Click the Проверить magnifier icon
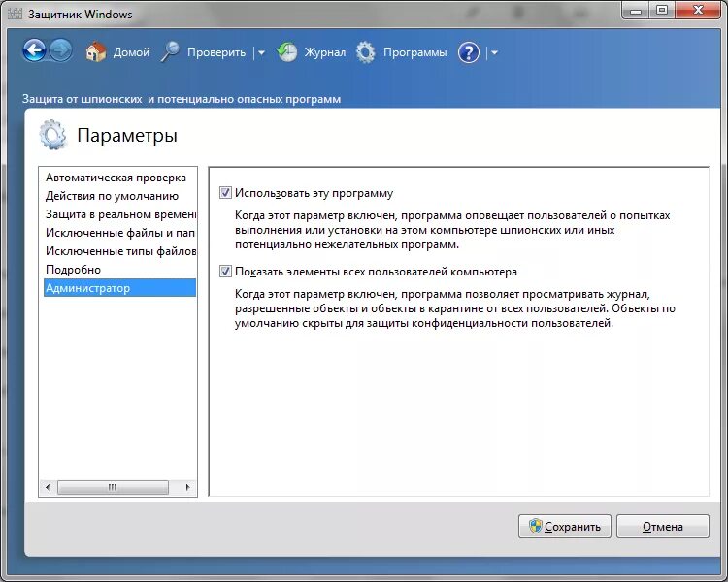 (x=170, y=52)
